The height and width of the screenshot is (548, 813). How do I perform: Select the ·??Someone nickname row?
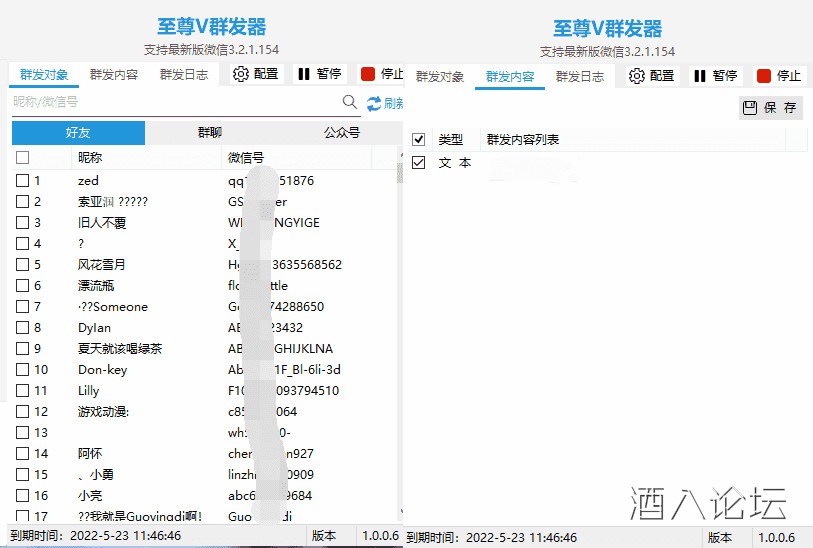pyautogui.click(x=113, y=307)
